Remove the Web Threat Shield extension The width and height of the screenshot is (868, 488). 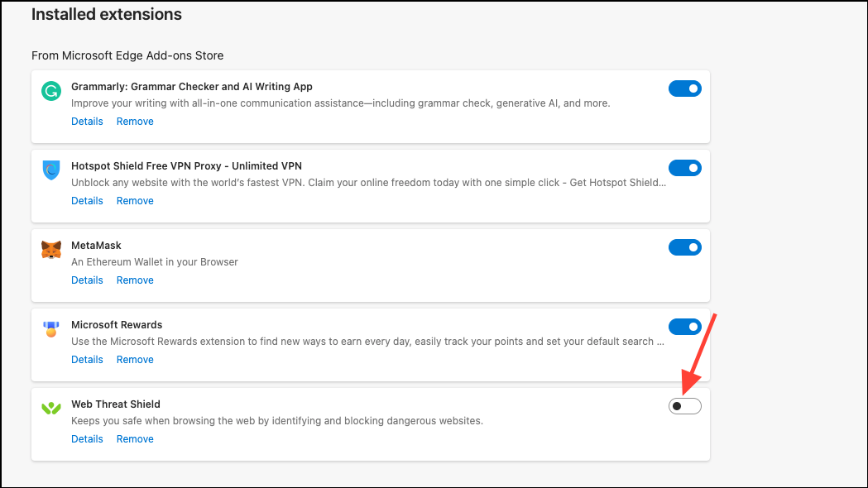135,439
